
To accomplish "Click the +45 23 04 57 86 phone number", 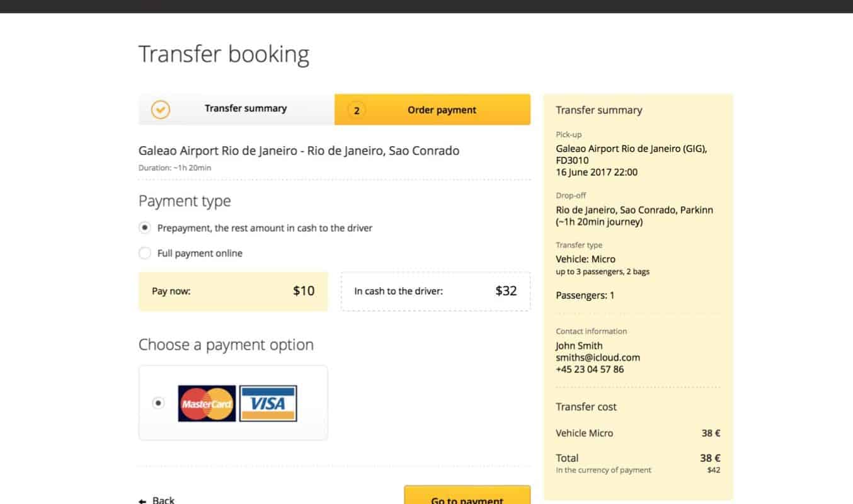I will pos(589,369).
